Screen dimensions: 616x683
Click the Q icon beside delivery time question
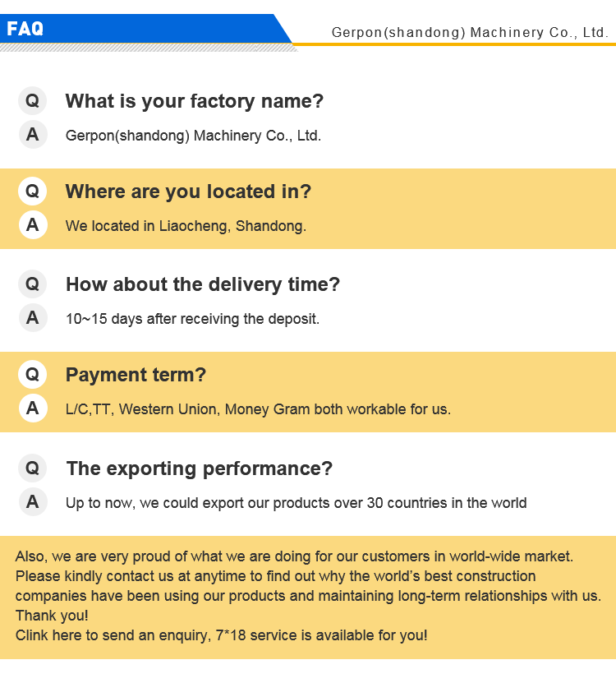tap(32, 284)
